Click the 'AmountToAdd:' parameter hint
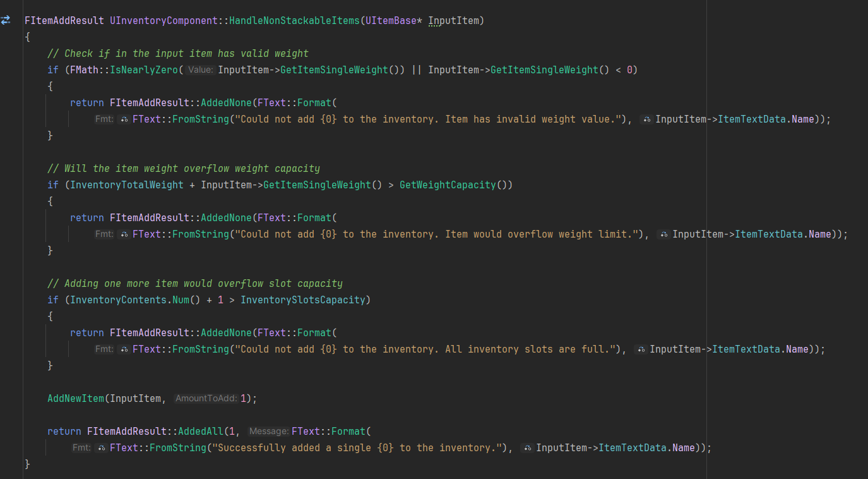This screenshot has height=479, width=868. (x=206, y=398)
